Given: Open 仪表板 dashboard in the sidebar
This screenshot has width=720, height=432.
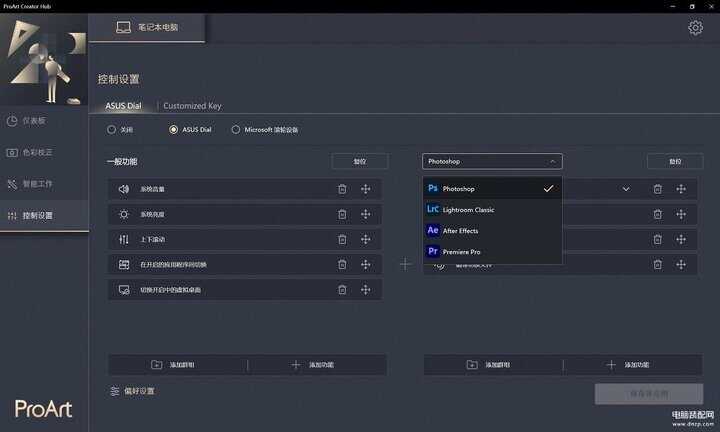Looking at the screenshot, I should (x=44, y=121).
